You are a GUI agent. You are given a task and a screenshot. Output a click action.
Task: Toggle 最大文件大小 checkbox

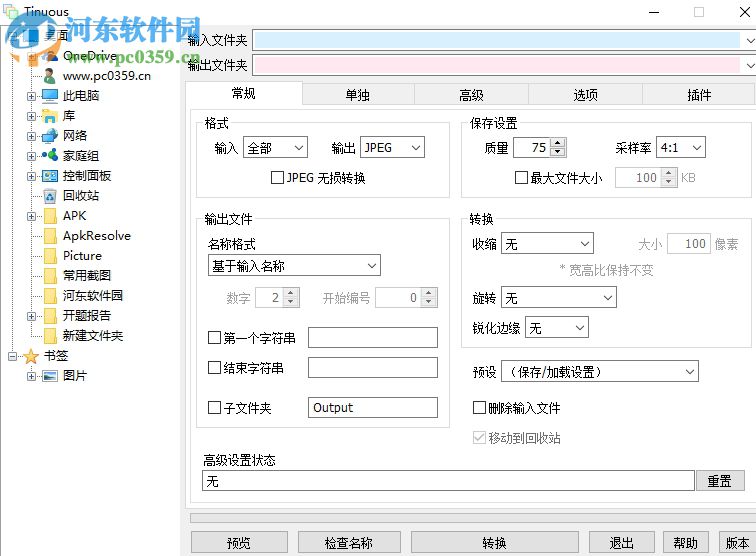(521, 178)
